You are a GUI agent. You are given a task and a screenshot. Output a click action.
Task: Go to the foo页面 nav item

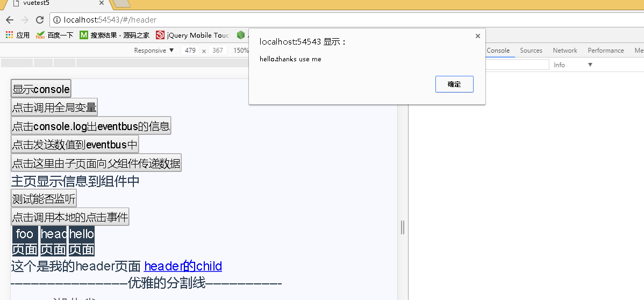25,241
